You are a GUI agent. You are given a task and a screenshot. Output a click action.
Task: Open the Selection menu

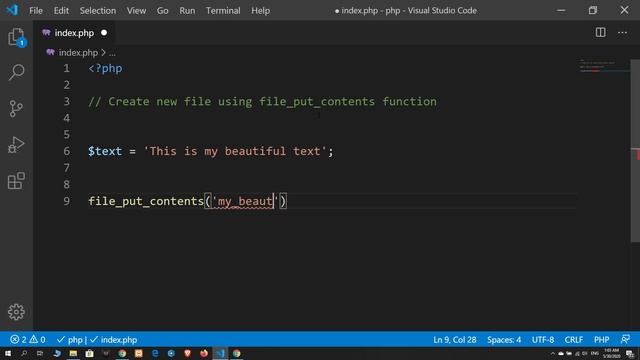pyautogui.click(x=98, y=11)
